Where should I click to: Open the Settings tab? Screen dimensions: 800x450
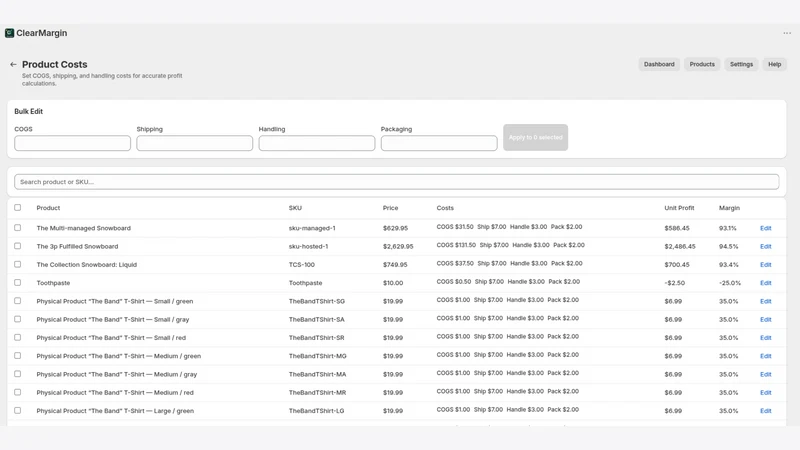click(741, 64)
